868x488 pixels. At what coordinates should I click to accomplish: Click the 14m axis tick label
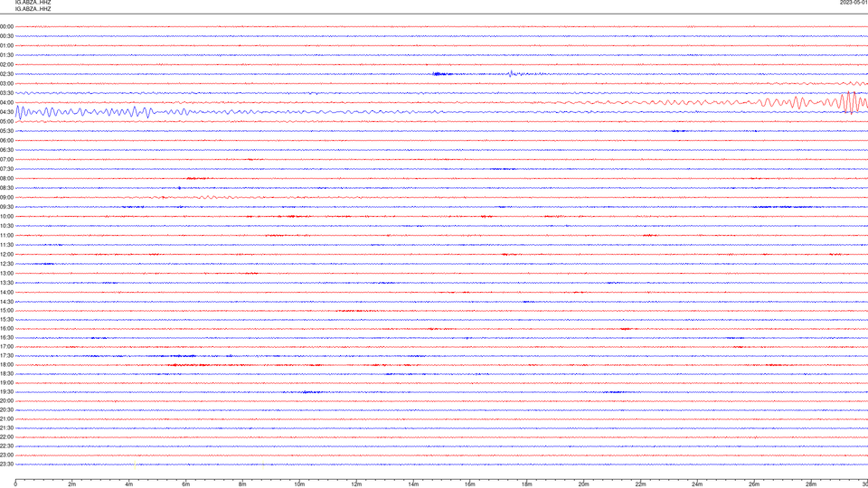[x=413, y=484]
